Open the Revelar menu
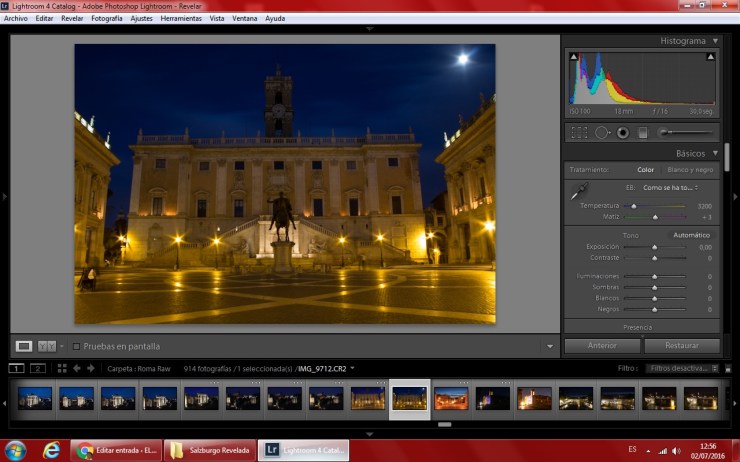This screenshot has height=462, width=740. click(x=72, y=18)
